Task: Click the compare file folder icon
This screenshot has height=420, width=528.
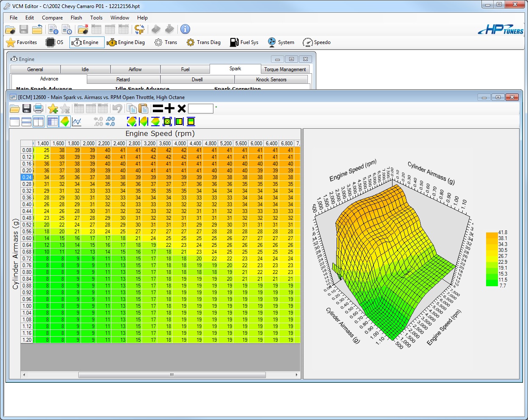Action: tap(83, 29)
